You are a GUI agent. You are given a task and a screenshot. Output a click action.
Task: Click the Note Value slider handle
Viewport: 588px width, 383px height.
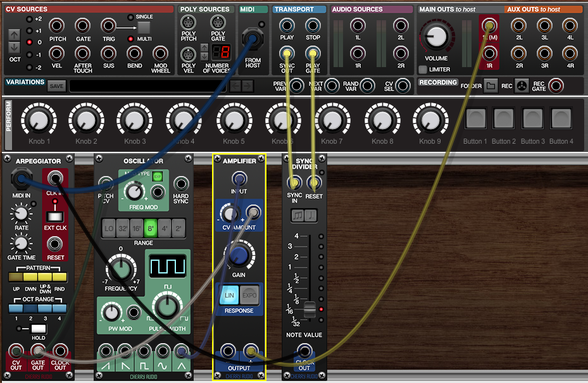[x=310, y=310]
